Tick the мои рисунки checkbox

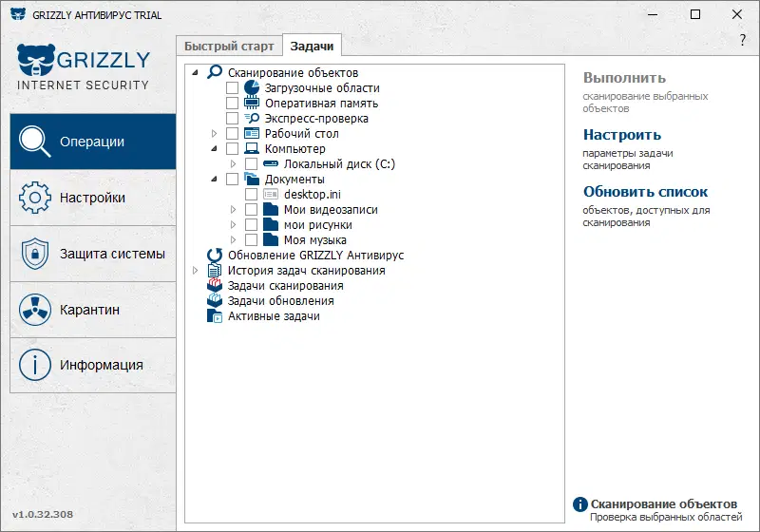251,224
